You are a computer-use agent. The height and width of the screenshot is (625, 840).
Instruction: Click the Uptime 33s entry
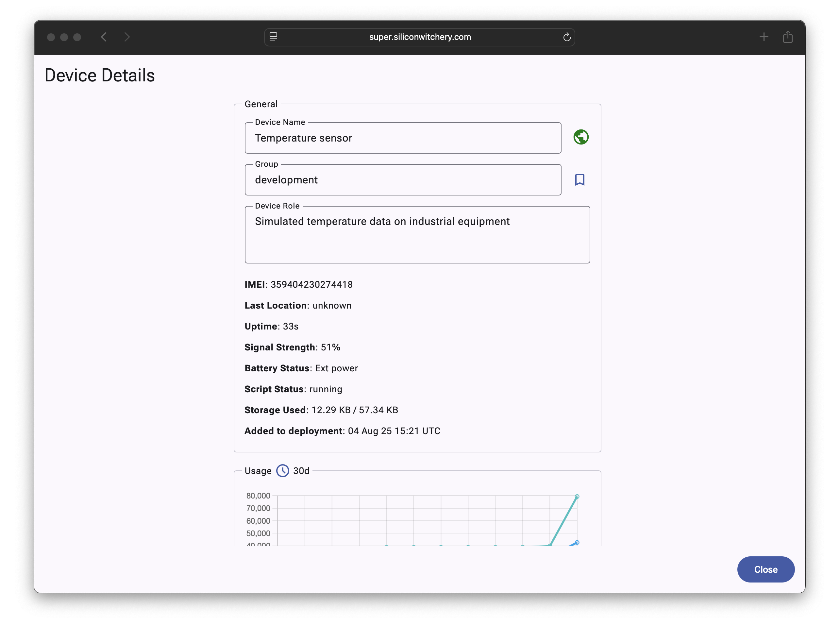272,327
